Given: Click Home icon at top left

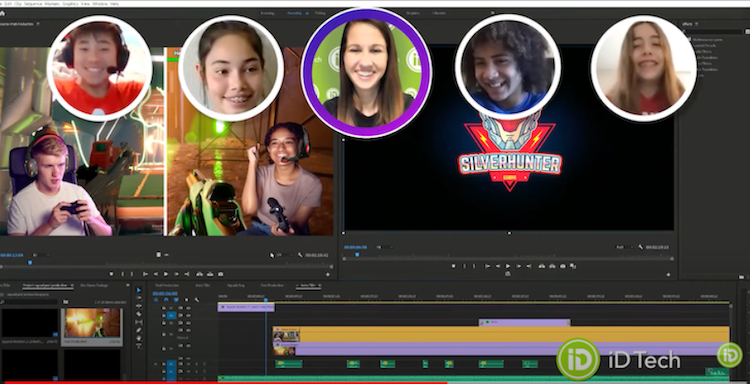Looking at the screenshot, I should (x=2, y=13).
